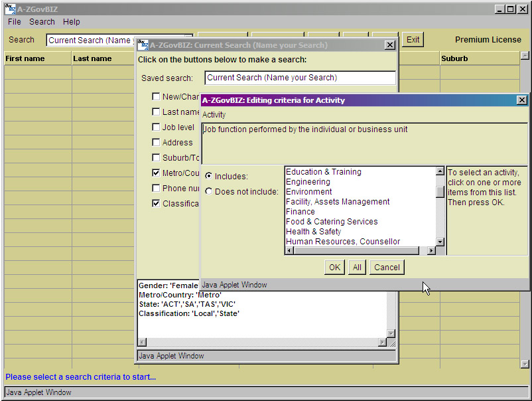
Task: Click the Current Search dialog title icon
Action: pyautogui.click(x=143, y=45)
